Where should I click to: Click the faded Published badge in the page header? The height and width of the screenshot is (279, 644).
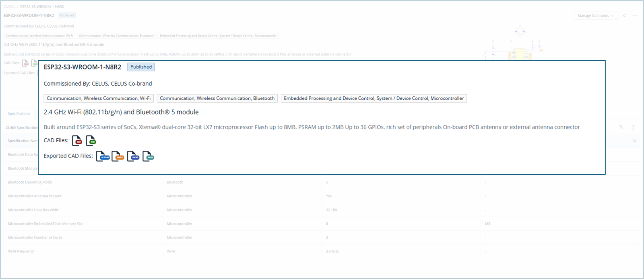pyautogui.click(x=67, y=15)
